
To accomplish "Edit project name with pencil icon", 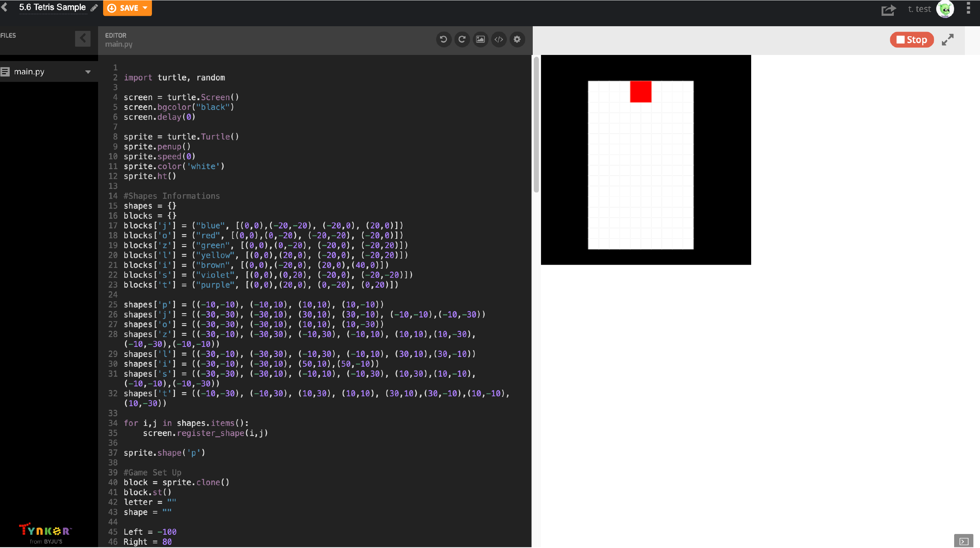I will point(94,8).
